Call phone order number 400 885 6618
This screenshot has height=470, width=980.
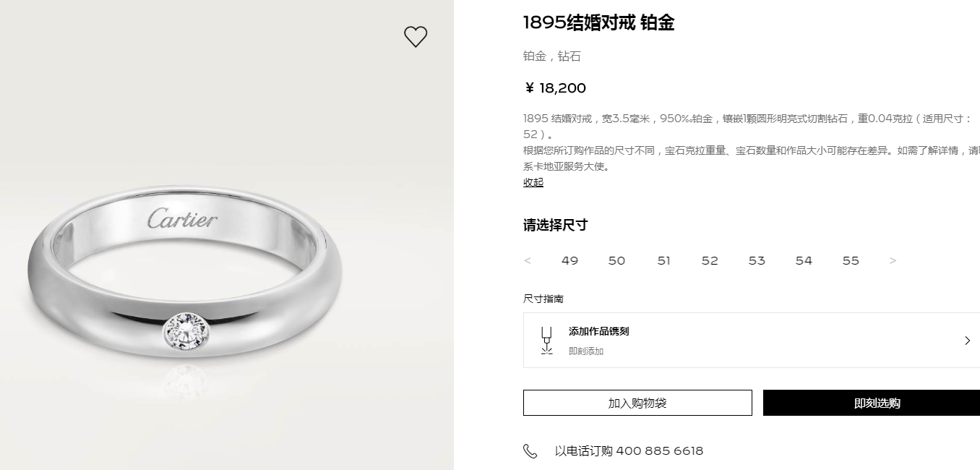pos(629,451)
